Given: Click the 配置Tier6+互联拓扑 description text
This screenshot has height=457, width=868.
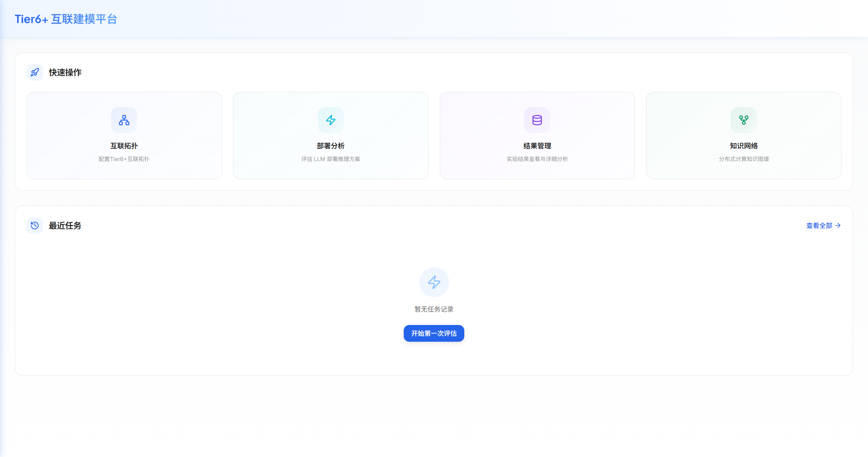Looking at the screenshot, I should click(124, 159).
